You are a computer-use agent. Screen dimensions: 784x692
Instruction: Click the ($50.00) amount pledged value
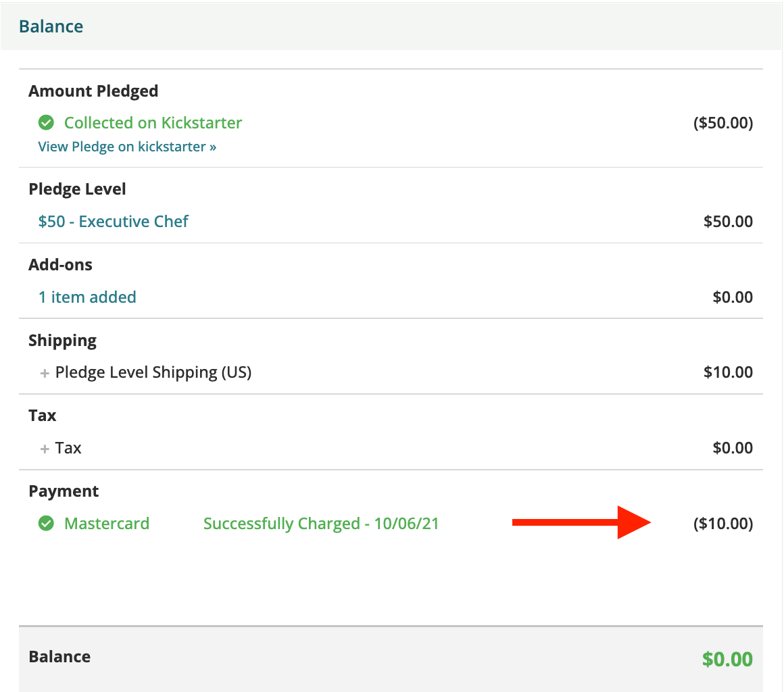click(723, 123)
